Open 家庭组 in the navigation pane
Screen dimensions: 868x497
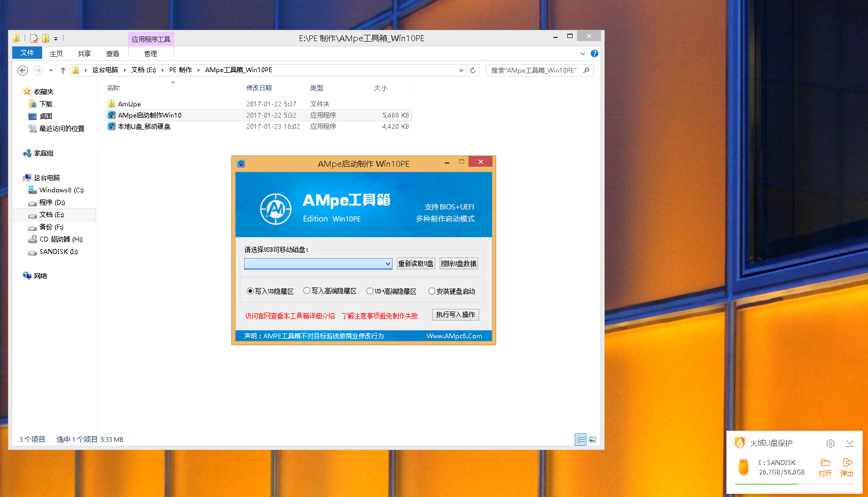(x=44, y=153)
